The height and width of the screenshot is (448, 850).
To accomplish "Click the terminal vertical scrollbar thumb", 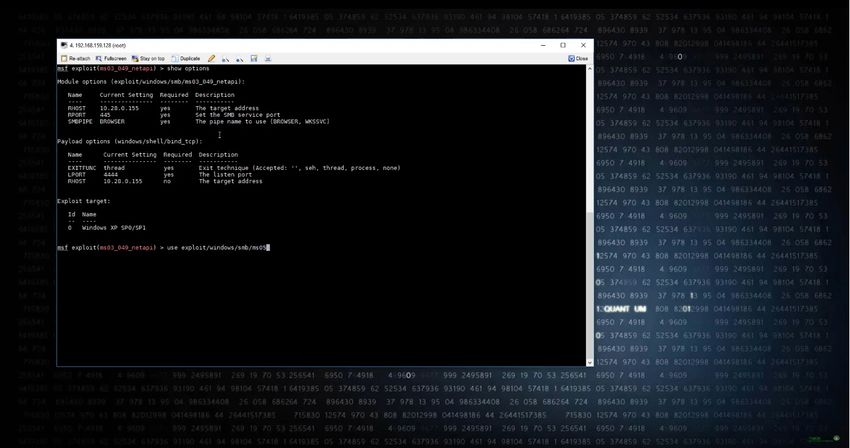I will pos(590,285).
